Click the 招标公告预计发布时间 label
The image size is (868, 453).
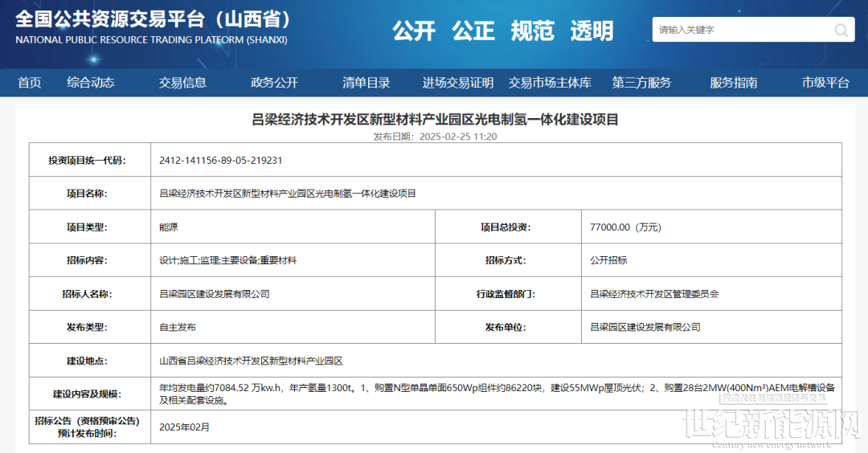[x=87, y=427]
